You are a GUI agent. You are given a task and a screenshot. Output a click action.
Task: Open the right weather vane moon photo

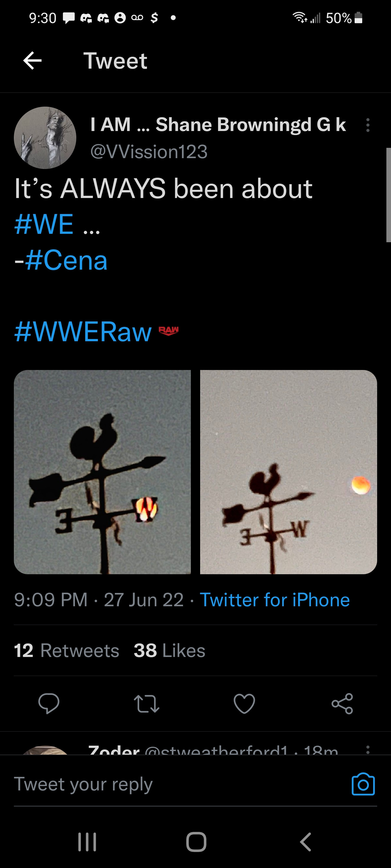point(288,472)
